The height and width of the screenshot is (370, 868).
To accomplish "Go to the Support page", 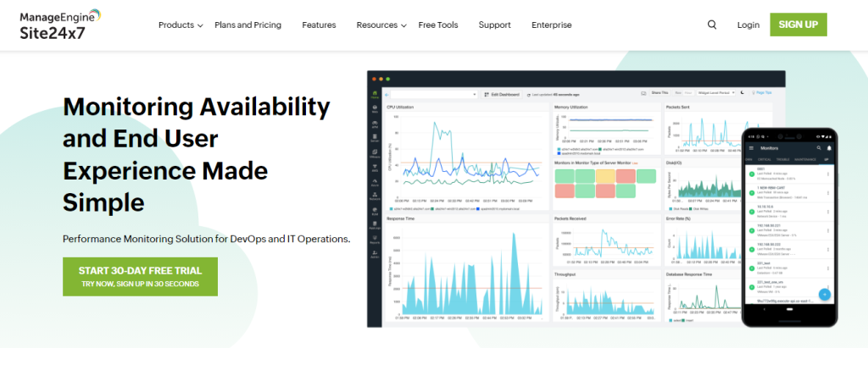I will click(495, 25).
